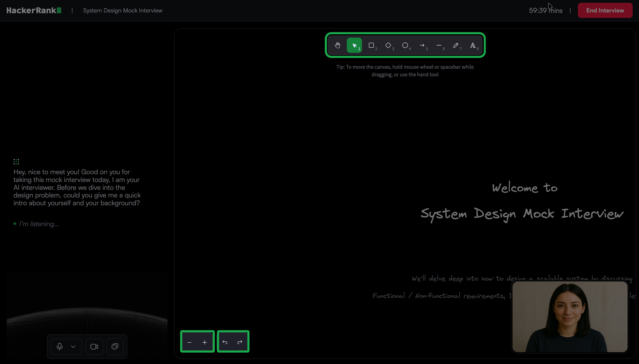The image size is (639, 364).
Task: Zoom out the canvas
Action: pyautogui.click(x=189, y=342)
